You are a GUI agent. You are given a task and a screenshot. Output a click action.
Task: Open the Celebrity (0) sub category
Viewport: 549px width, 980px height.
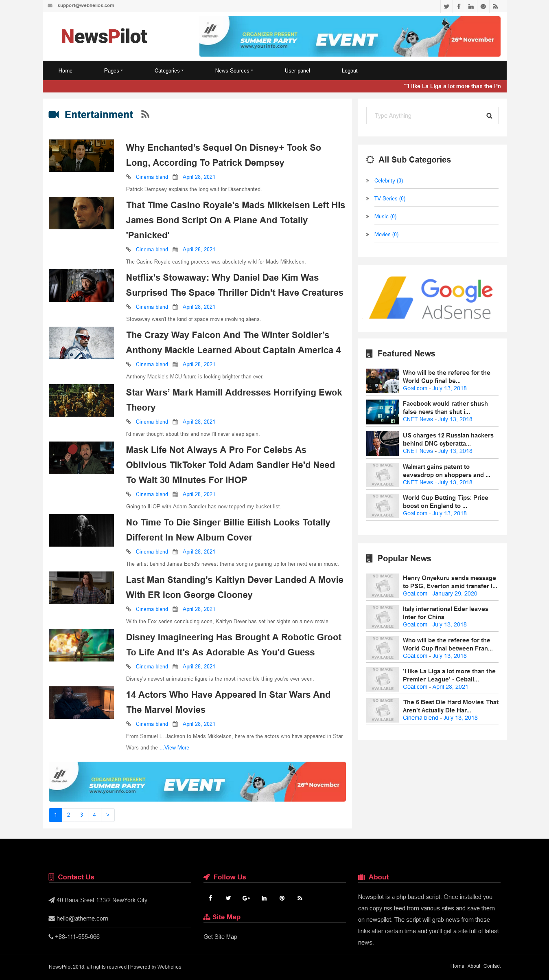(389, 181)
